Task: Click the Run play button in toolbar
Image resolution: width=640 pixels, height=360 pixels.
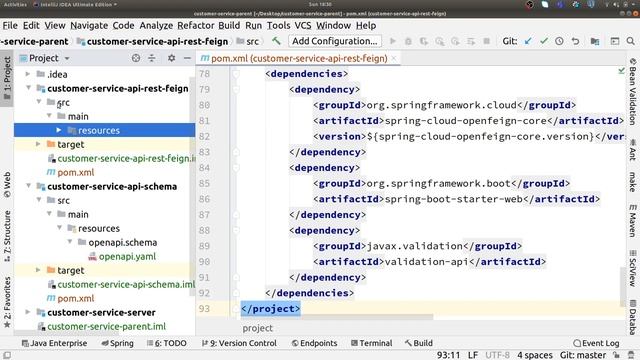Action: tap(393, 41)
